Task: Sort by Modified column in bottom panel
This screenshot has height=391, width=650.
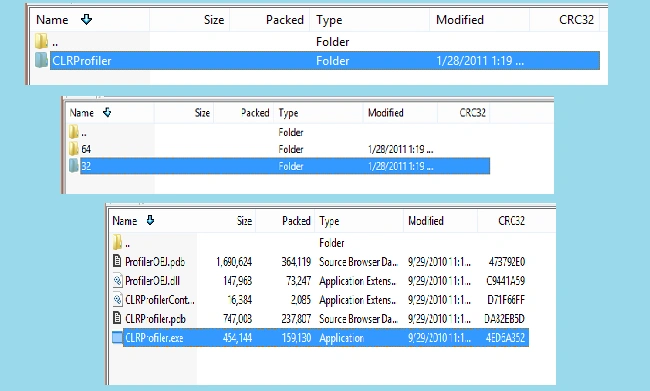Action: [426, 221]
